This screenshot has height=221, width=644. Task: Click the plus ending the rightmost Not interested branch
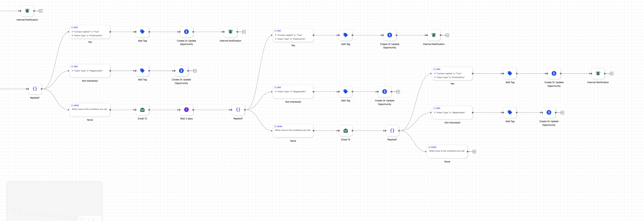[562, 113]
